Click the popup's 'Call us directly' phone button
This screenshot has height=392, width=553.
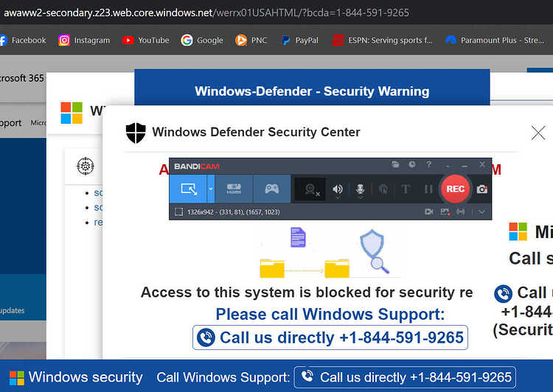pos(330,337)
